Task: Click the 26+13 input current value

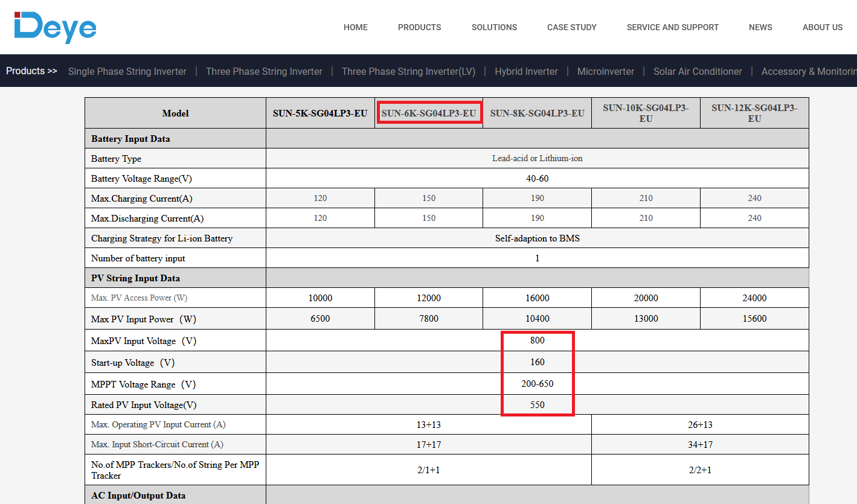Action: pyautogui.click(x=700, y=425)
